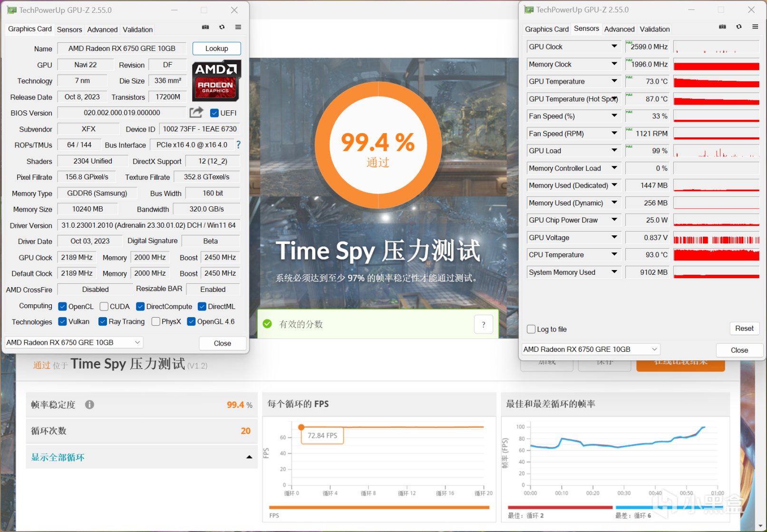Open Validation tab in right GPU-Z window
Image resolution: width=767 pixels, height=532 pixels.
tap(655, 29)
